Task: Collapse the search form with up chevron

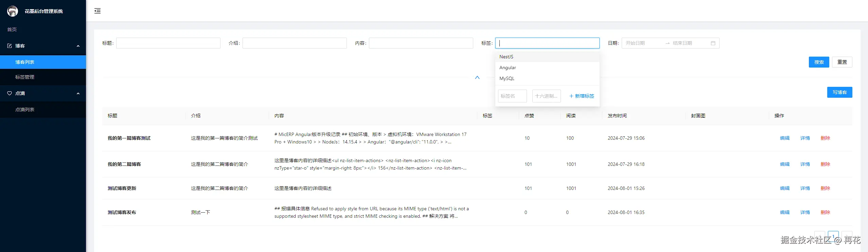Action: [x=477, y=77]
